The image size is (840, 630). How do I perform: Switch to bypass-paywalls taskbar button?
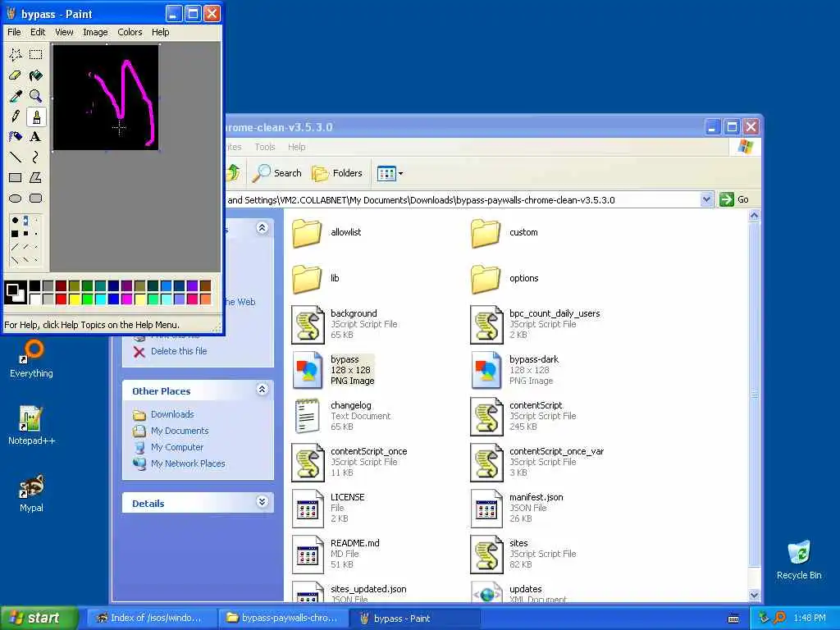[284, 619]
